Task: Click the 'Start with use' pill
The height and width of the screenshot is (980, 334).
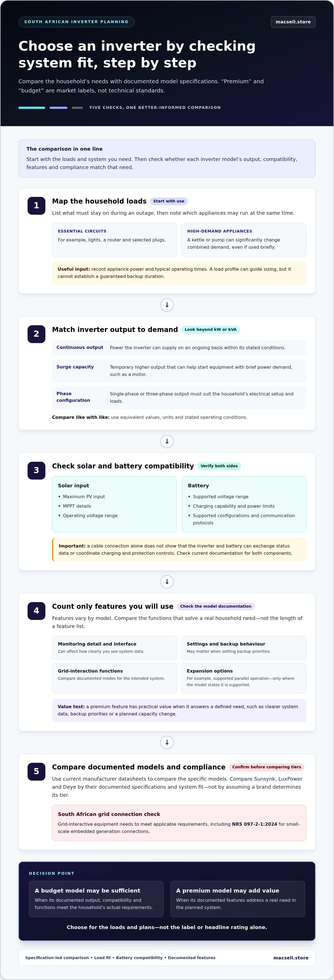Action: tap(168, 201)
